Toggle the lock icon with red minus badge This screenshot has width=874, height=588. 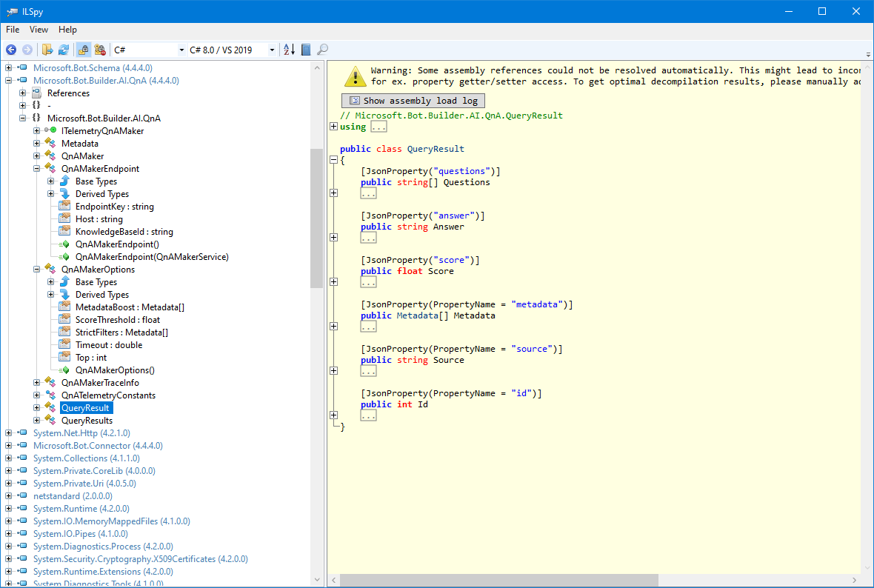[x=100, y=50]
